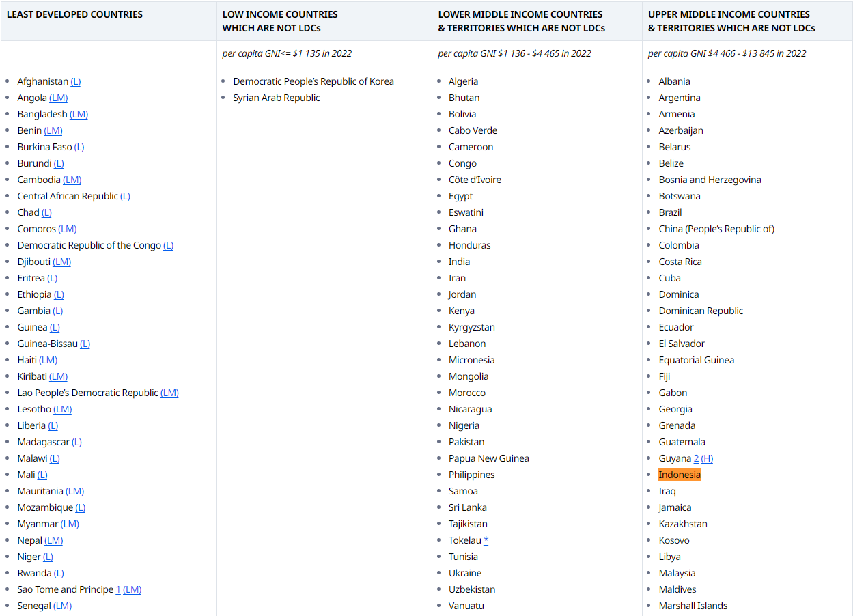Screen dimensions: 853x616
Task: Follow the (LM) link beside Bangladesh
Action: click(x=79, y=114)
